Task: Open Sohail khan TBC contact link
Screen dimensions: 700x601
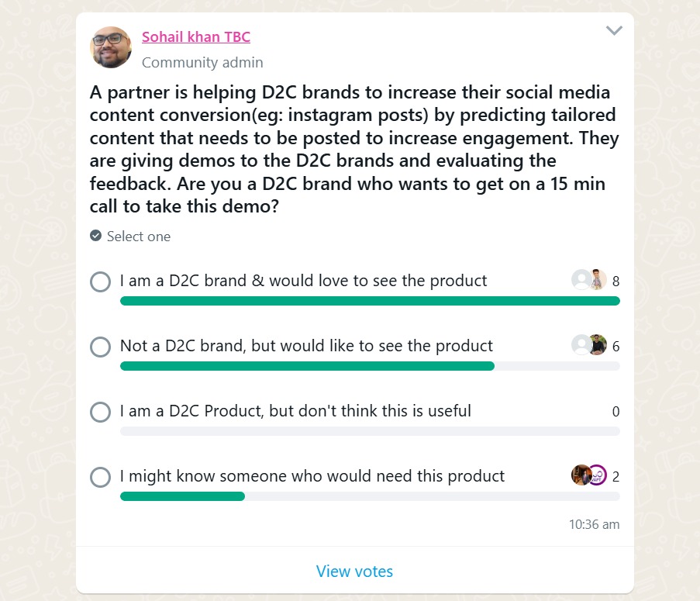Action: pyautogui.click(x=196, y=36)
